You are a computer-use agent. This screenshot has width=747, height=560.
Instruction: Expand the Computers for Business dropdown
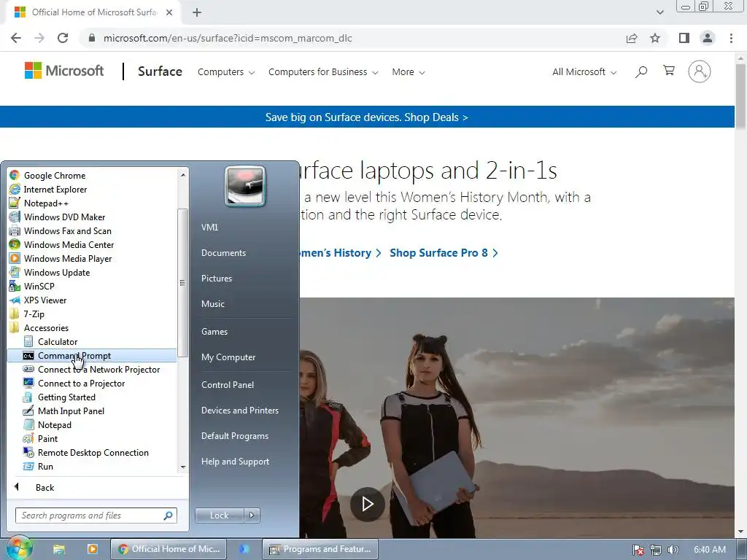tap(323, 72)
